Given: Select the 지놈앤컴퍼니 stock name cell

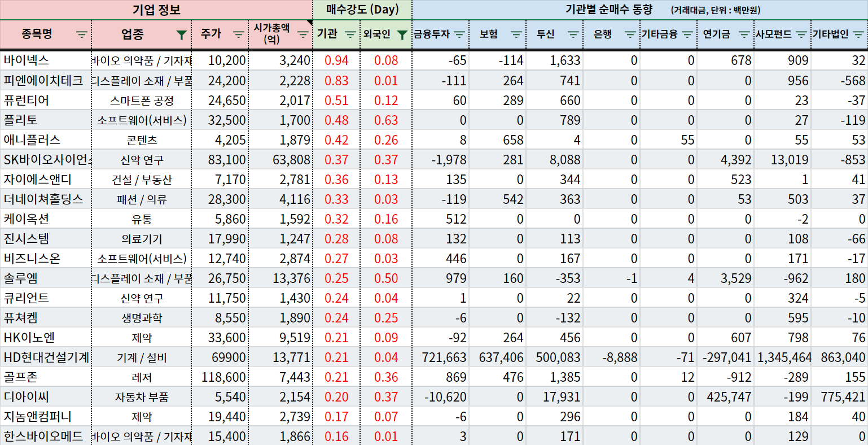Looking at the screenshot, I should point(45,416).
